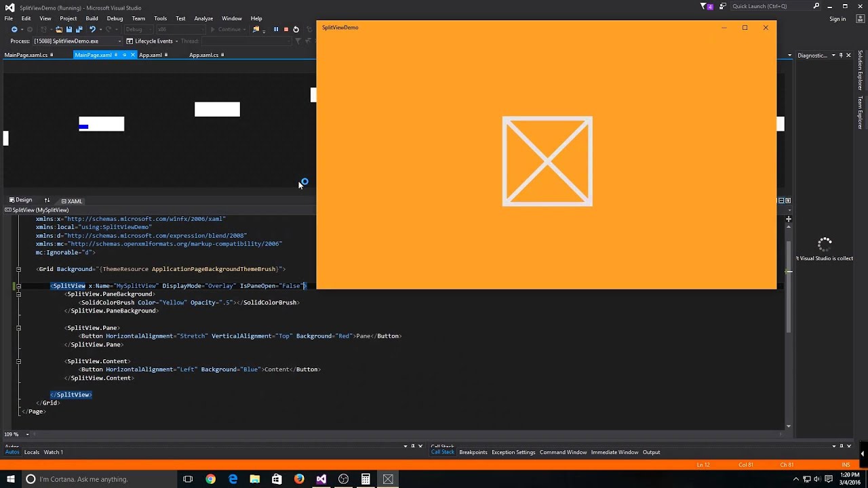This screenshot has height=488, width=868.
Task: Open the Debug menu
Action: [115, 18]
